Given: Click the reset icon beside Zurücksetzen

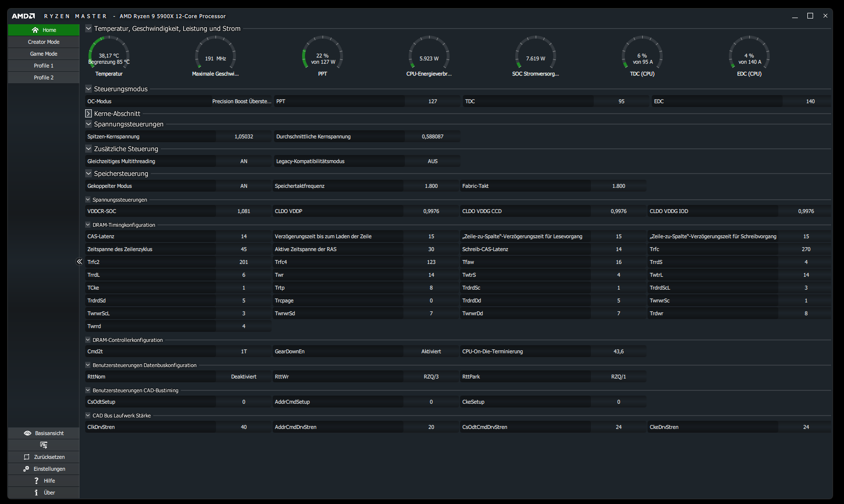Looking at the screenshot, I should pos(27,457).
